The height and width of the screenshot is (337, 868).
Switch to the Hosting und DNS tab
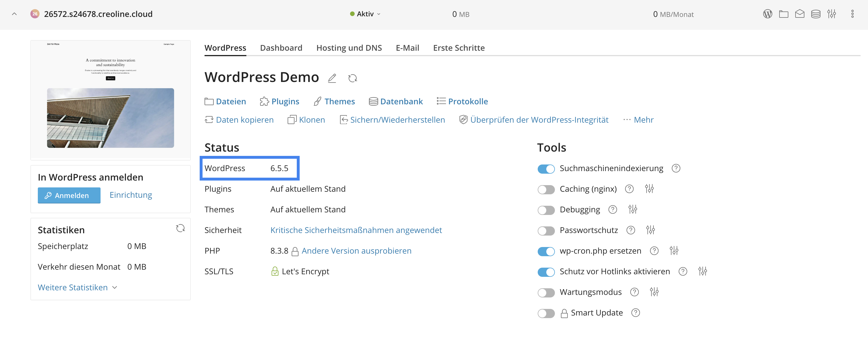(349, 48)
